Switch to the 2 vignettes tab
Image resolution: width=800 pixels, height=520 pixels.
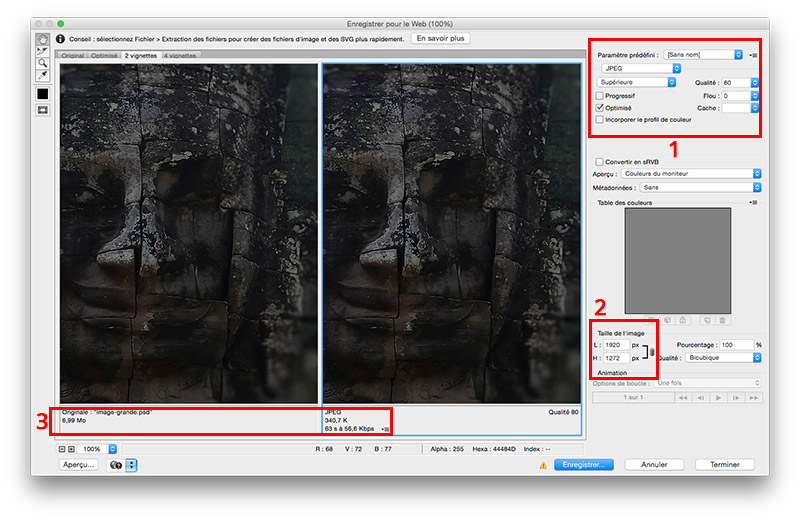pyautogui.click(x=141, y=55)
